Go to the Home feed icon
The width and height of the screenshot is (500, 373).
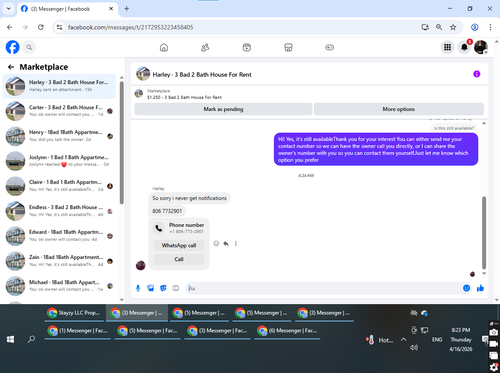[x=164, y=47]
